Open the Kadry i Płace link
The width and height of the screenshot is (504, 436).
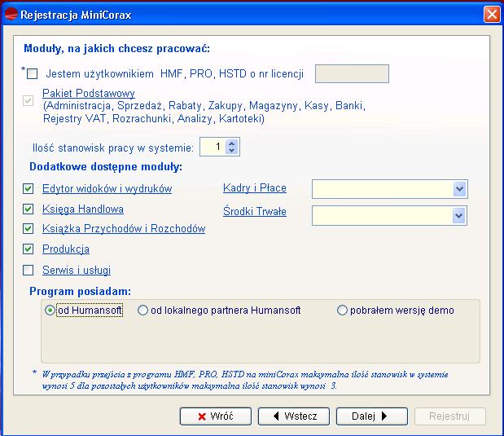click(255, 188)
